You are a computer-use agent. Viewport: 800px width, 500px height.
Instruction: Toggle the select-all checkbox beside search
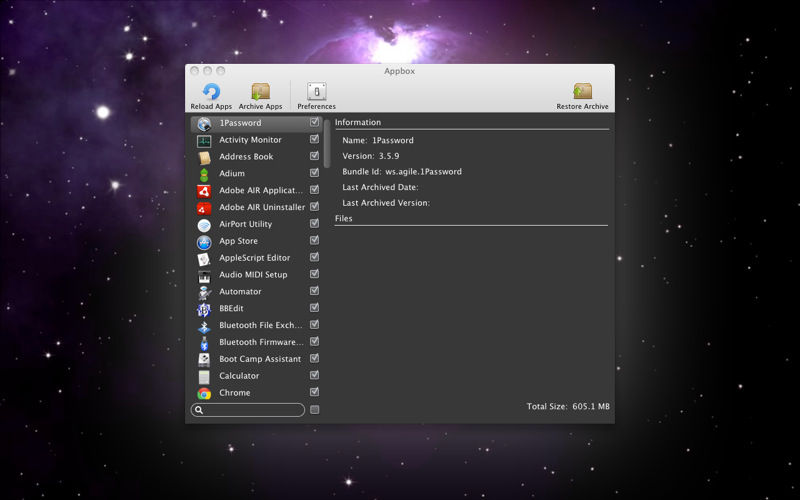click(315, 410)
